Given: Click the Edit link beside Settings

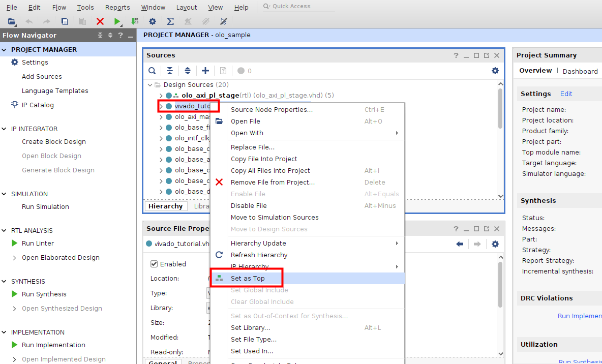Looking at the screenshot, I should [x=566, y=94].
